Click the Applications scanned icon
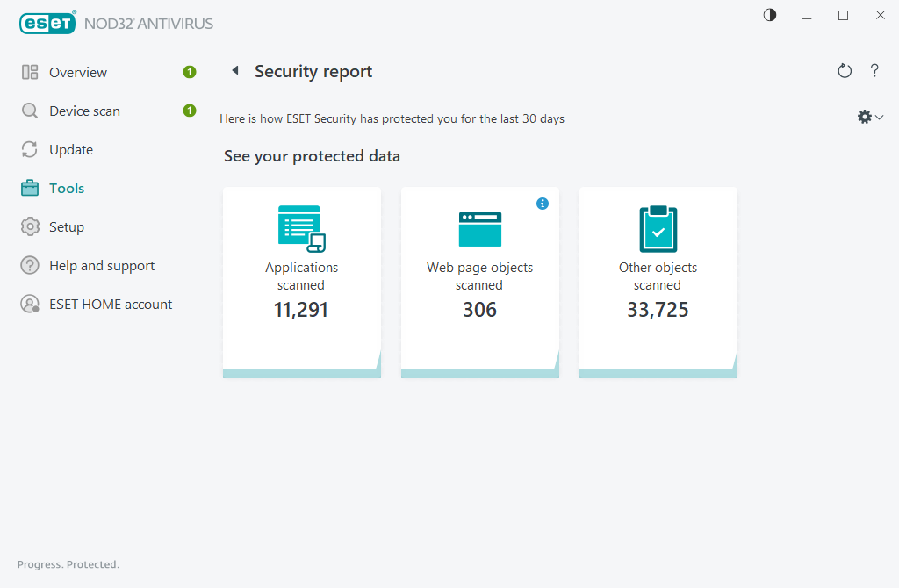Screen dimensions: 899x588 point(302,229)
